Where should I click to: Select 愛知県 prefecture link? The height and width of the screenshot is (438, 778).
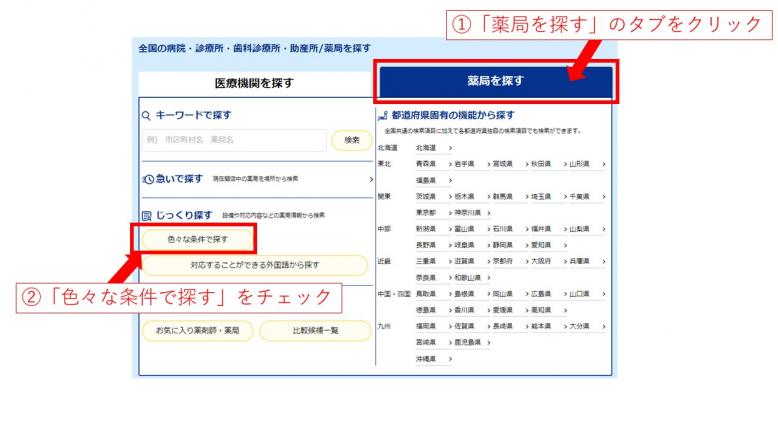tap(549, 246)
